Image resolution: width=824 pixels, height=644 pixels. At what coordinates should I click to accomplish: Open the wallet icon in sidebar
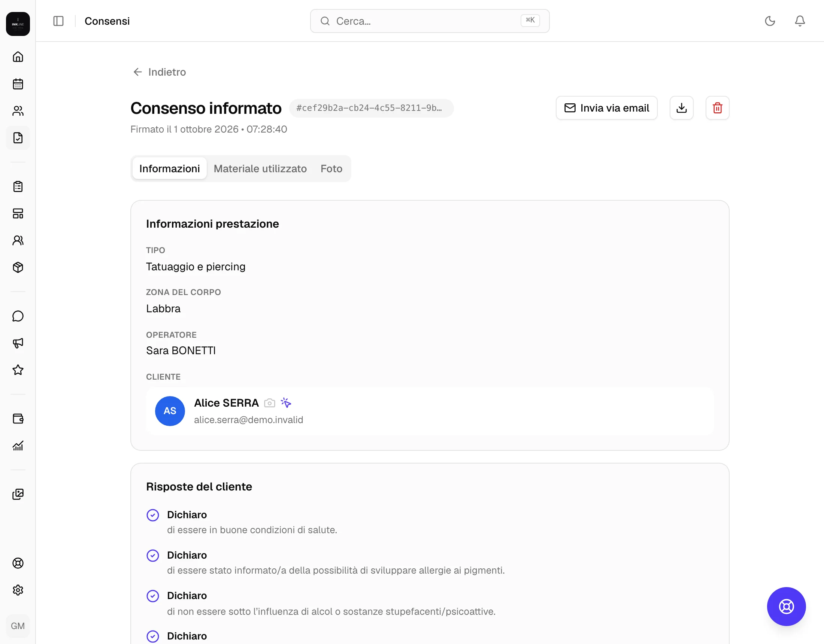click(18, 419)
